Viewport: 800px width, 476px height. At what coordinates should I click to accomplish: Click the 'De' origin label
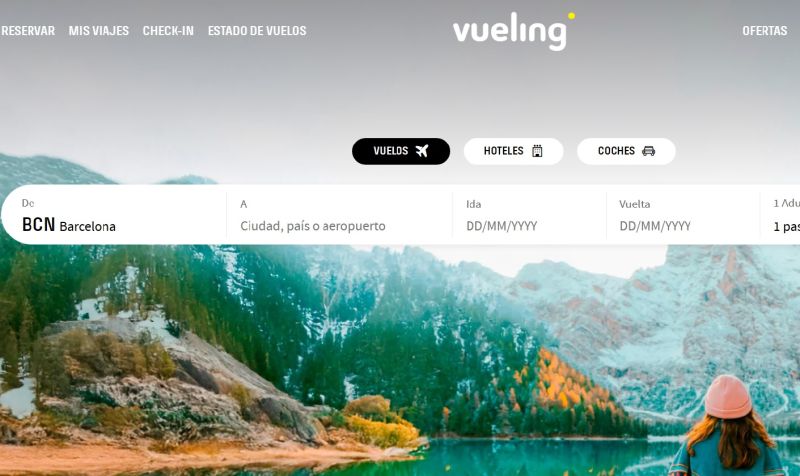coord(28,203)
